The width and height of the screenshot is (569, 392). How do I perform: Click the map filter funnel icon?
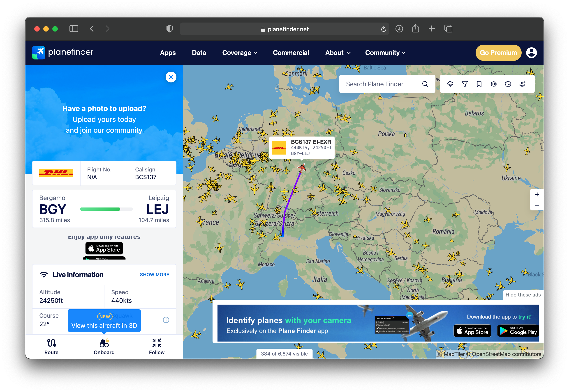[x=465, y=84]
